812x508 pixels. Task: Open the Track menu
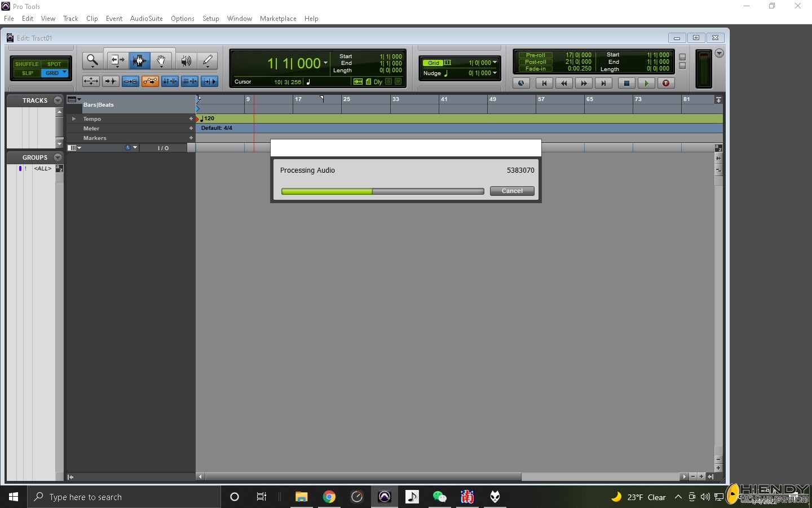pos(70,19)
